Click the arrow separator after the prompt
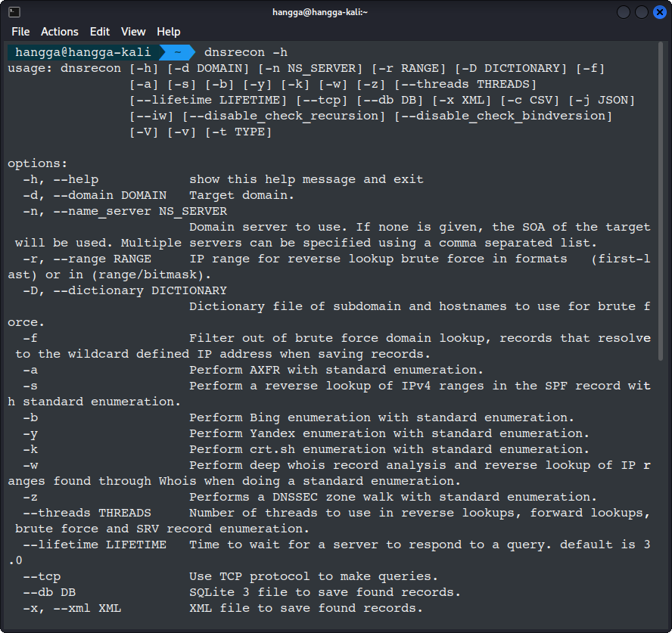672x633 pixels. (176, 51)
